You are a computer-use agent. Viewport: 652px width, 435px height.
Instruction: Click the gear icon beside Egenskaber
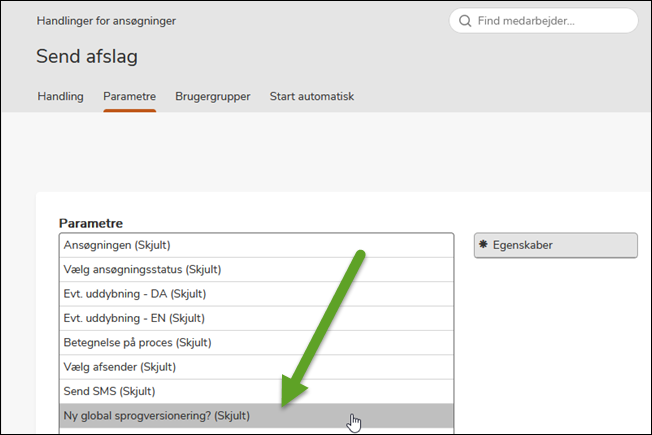pos(483,244)
